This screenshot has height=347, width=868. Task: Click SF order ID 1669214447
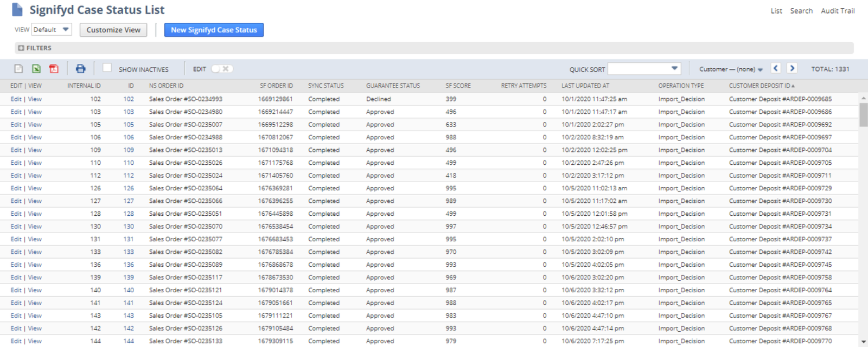[x=276, y=112]
